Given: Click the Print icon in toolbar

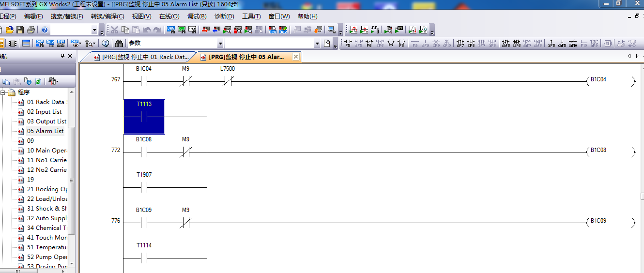Looking at the screenshot, I should 31,30.
